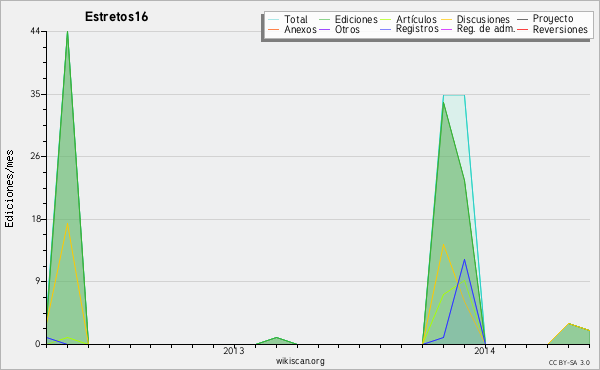Click the red Reversiones legend line swatch
This screenshot has height=370, width=600.
click(522, 30)
